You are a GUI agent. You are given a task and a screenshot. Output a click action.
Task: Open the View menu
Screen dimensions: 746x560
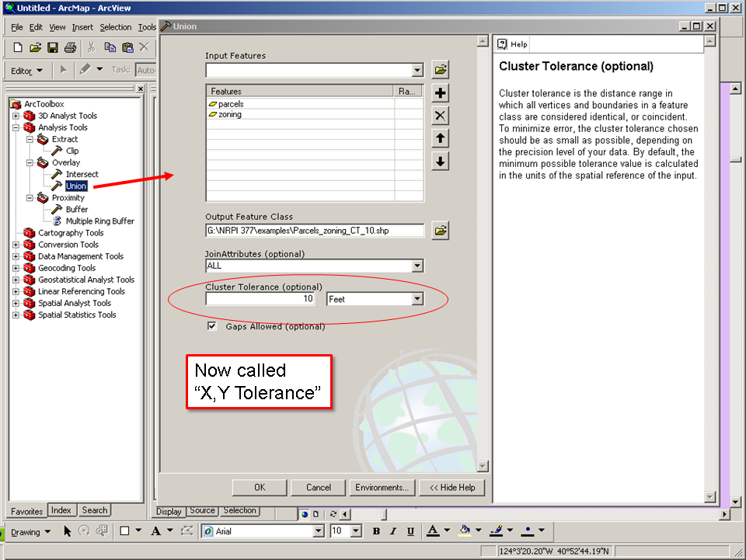click(57, 27)
